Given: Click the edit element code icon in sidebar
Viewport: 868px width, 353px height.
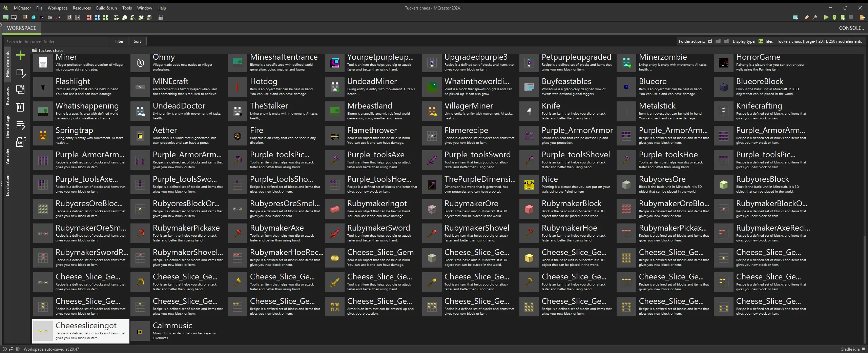Looking at the screenshot, I should coord(21,125).
